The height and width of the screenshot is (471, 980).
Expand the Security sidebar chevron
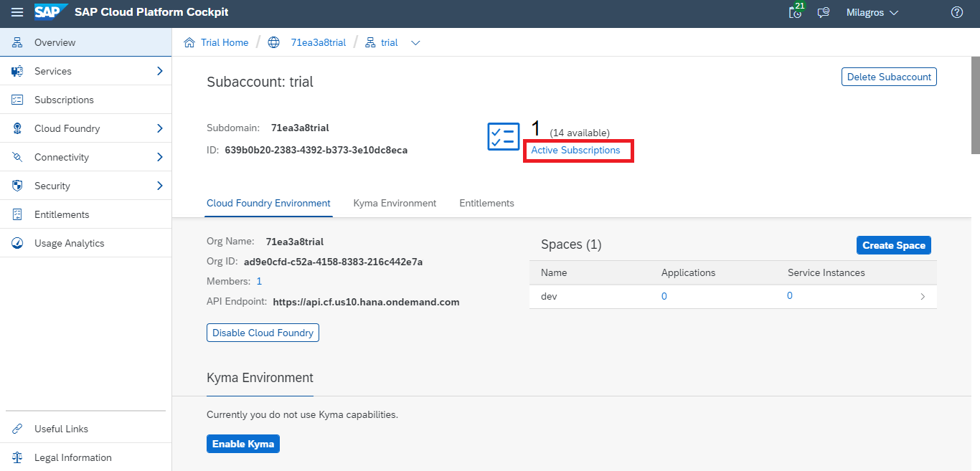coord(159,186)
